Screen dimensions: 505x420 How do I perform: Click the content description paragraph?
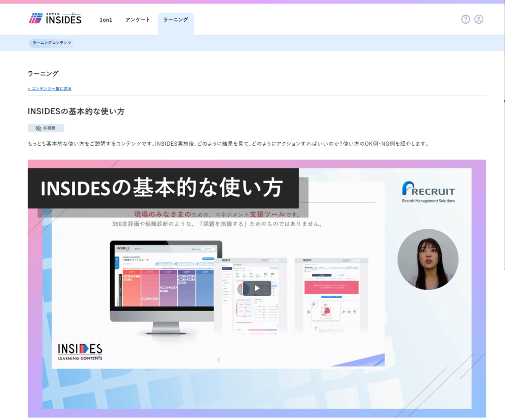pyautogui.click(x=228, y=144)
